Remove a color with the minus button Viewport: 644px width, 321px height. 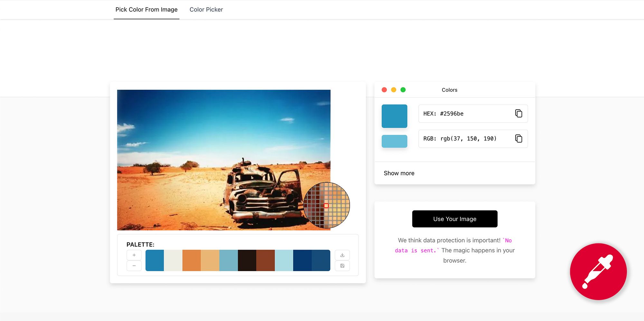point(134,266)
